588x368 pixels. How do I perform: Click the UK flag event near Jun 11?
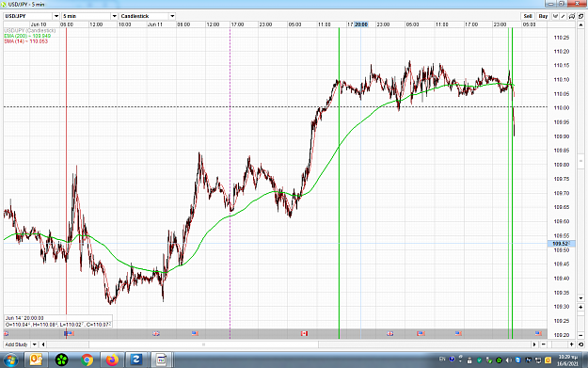[156, 333]
